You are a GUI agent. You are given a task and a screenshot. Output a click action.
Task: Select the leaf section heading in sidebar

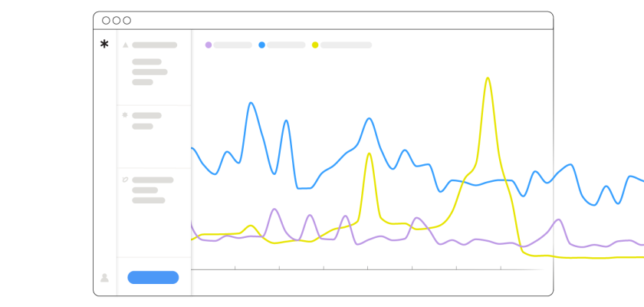153,180
